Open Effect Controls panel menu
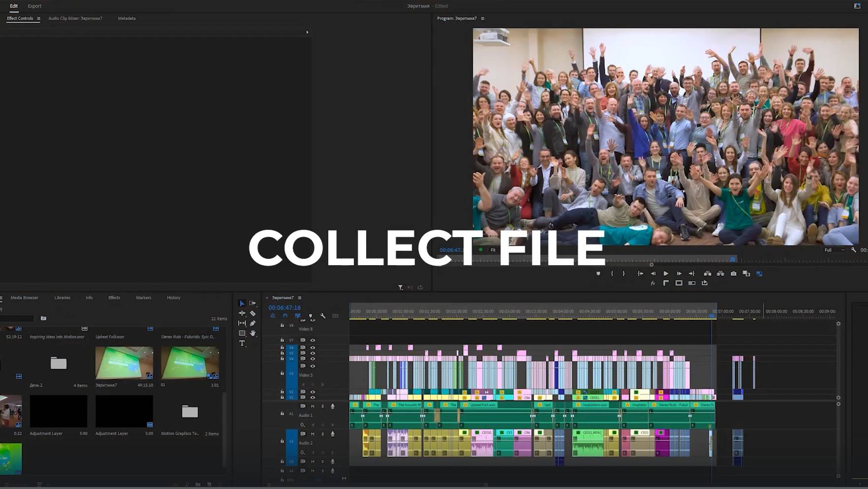This screenshot has width=868, height=489. (x=38, y=19)
